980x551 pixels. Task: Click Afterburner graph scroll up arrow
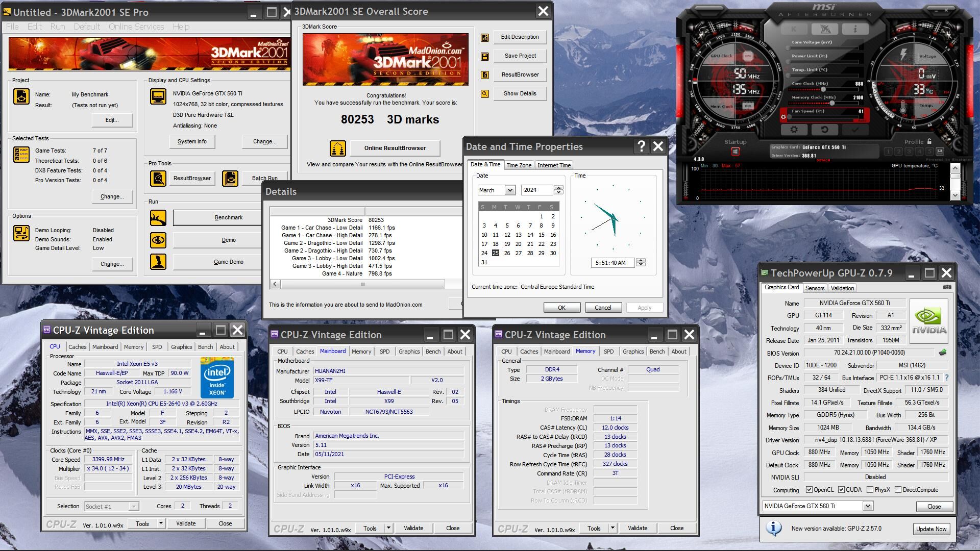(x=954, y=169)
